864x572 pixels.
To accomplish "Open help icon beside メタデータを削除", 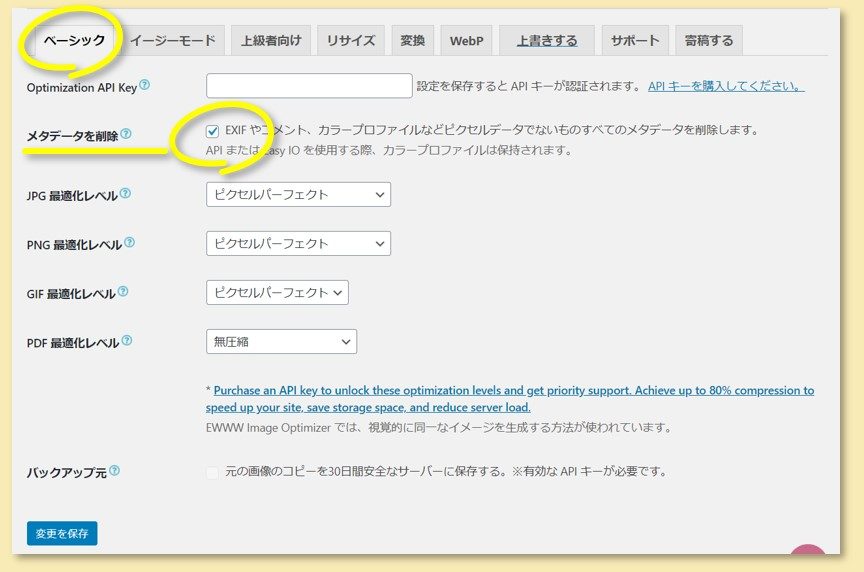I will coord(126,133).
